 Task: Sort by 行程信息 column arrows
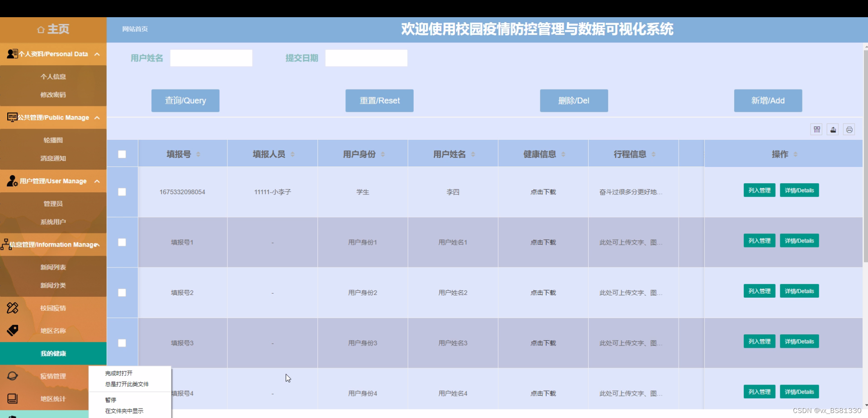653,155
